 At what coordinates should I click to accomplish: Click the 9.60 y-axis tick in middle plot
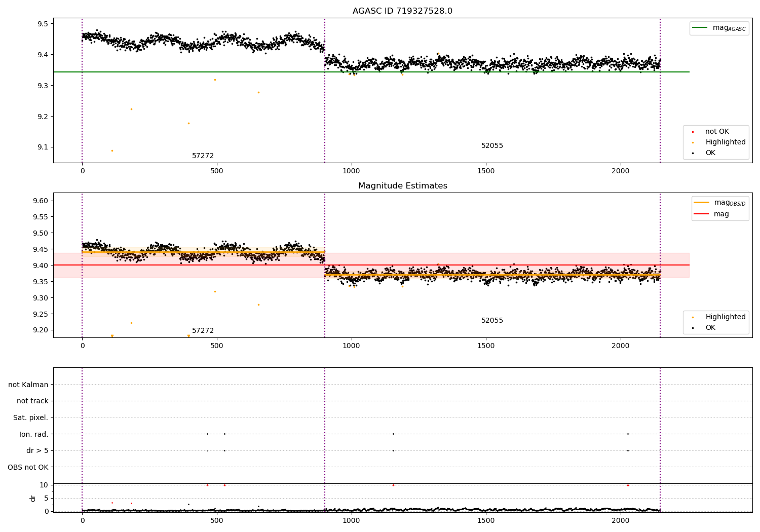[41, 201]
